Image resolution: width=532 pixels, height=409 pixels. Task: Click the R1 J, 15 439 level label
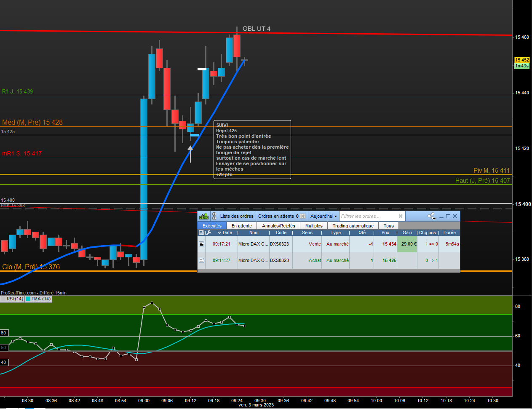(17, 91)
